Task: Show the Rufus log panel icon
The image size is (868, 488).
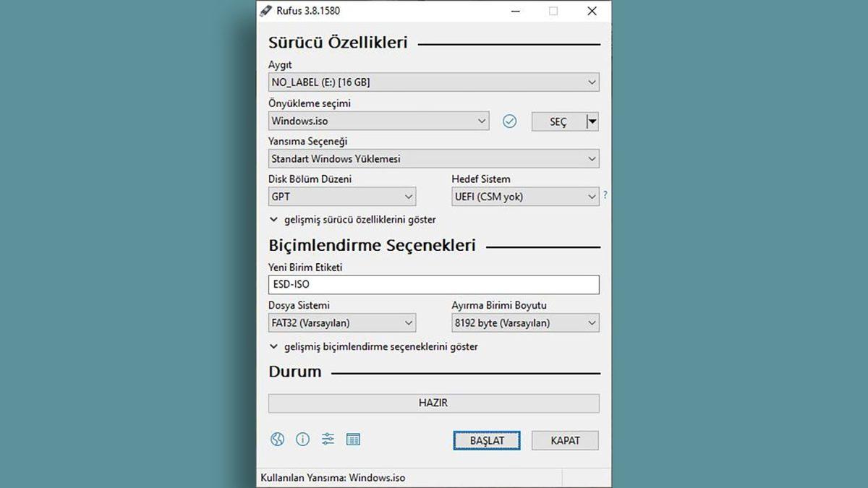Action: coord(353,440)
